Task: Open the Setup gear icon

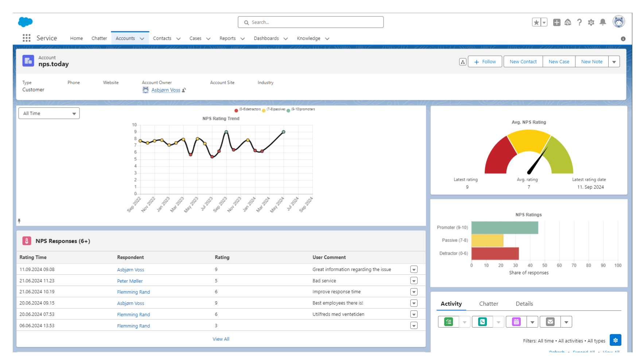Action: click(591, 22)
